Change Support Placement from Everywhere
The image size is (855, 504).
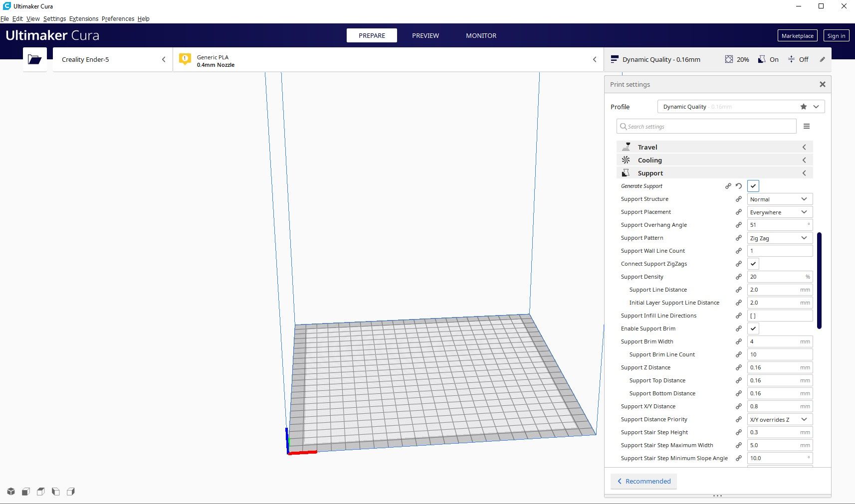pyautogui.click(x=779, y=212)
